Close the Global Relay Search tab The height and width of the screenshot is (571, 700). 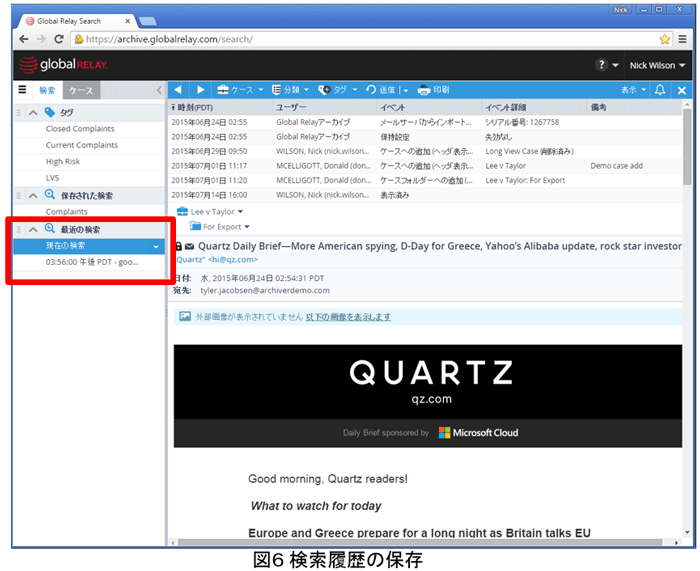point(128,21)
